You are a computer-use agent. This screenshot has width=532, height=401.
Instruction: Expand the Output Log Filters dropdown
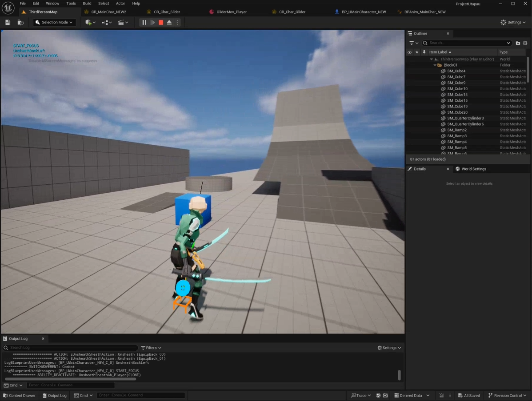(x=151, y=348)
